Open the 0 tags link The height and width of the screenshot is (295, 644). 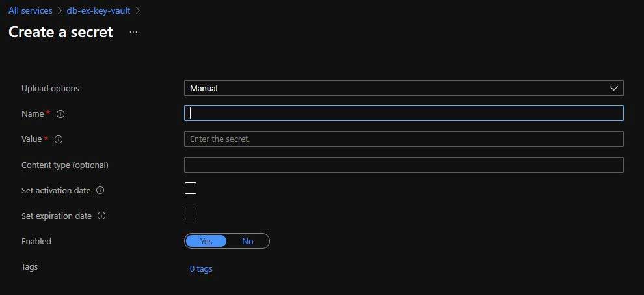pos(201,269)
